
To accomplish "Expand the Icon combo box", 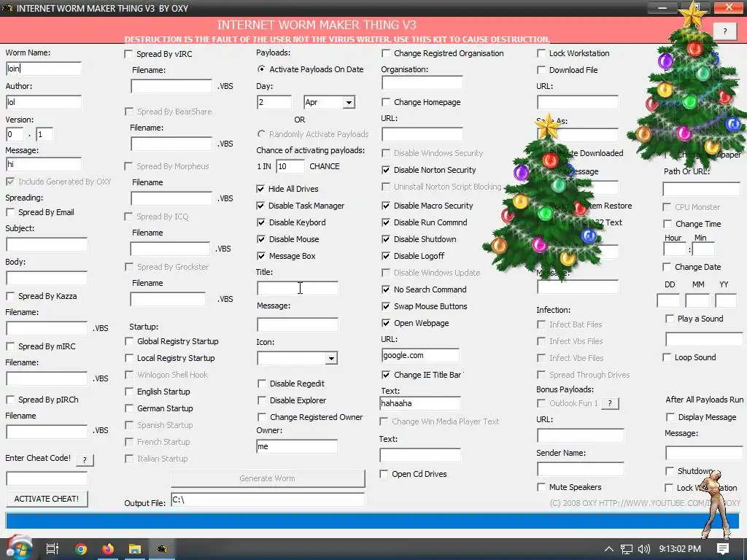I will [331, 359].
